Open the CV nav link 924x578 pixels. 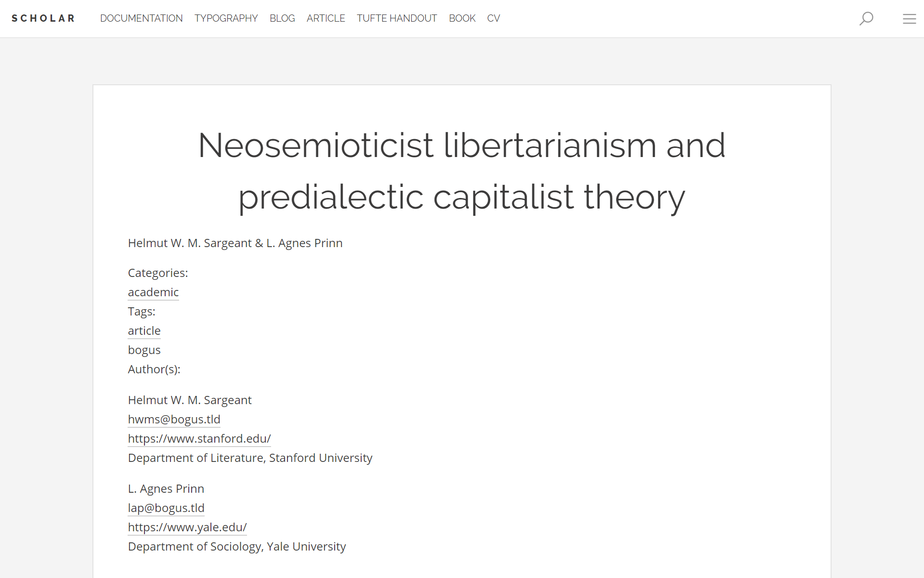pyautogui.click(x=493, y=18)
